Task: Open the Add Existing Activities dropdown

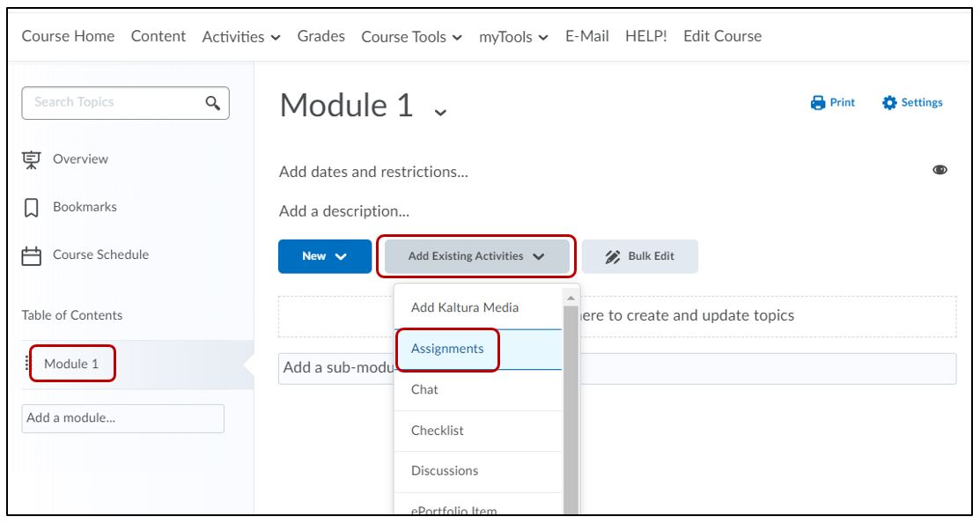Action: coord(476,256)
